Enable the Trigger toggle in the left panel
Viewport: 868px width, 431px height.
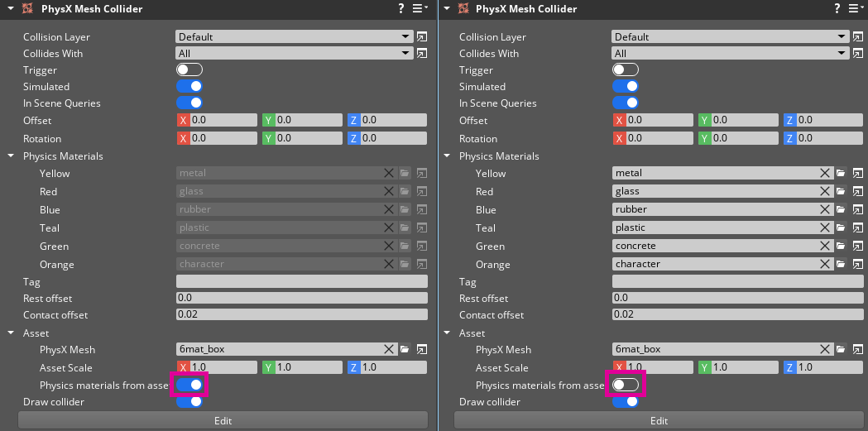[189, 69]
